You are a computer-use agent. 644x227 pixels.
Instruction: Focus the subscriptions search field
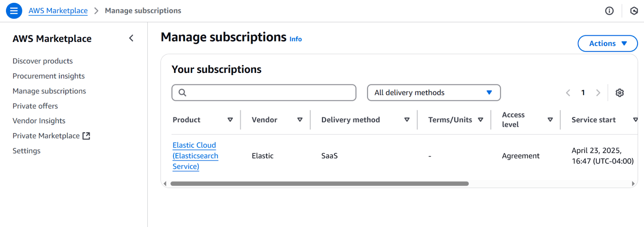(264, 93)
